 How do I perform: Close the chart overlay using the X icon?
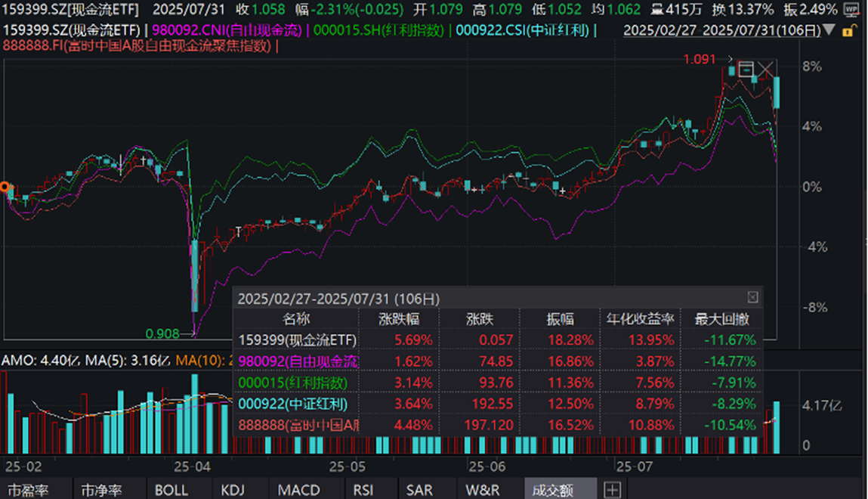pos(765,71)
